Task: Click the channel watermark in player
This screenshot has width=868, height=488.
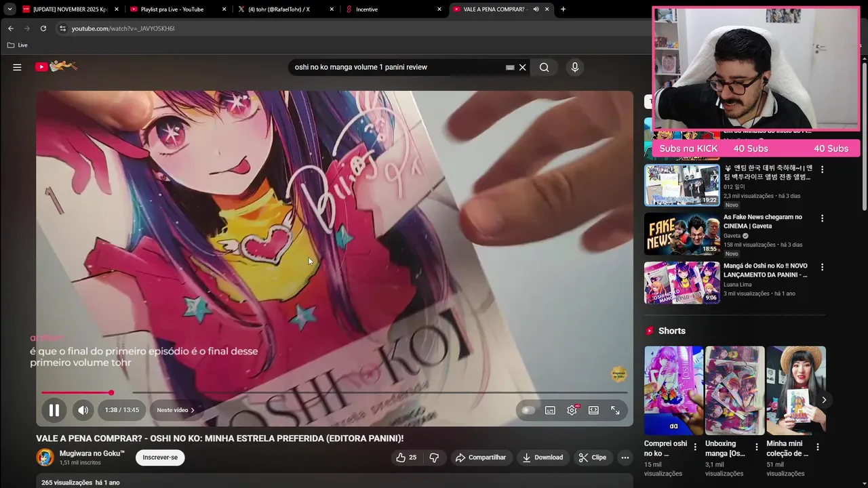Action: (618, 374)
